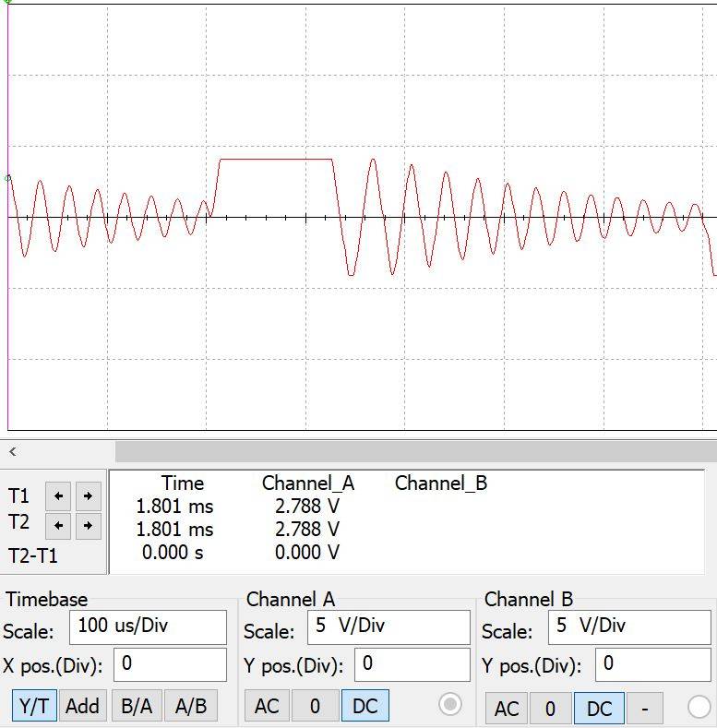The width and height of the screenshot is (717, 728).
Task: Click the T1 cursor right arrow
Action: [x=88, y=495]
